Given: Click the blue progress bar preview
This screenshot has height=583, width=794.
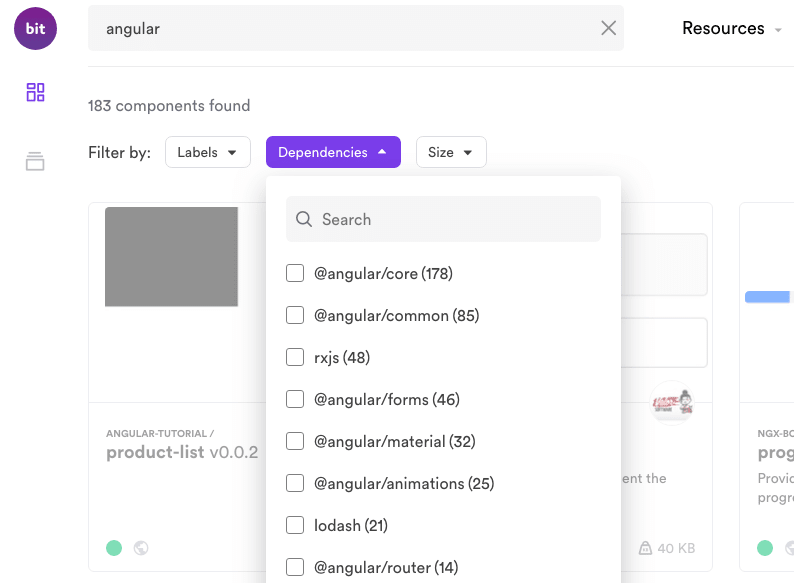Looking at the screenshot, I should point(767,297).
